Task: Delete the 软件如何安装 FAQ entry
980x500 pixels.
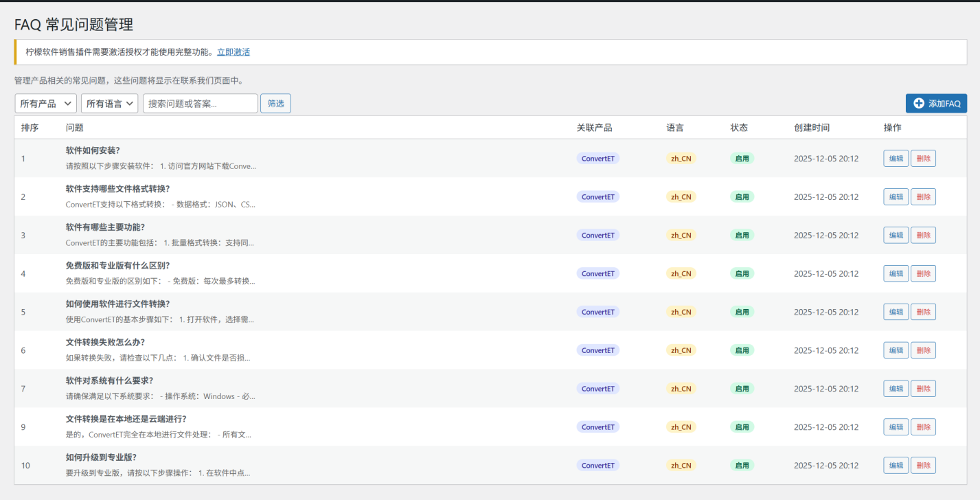Action: click(x=923, y=159)
